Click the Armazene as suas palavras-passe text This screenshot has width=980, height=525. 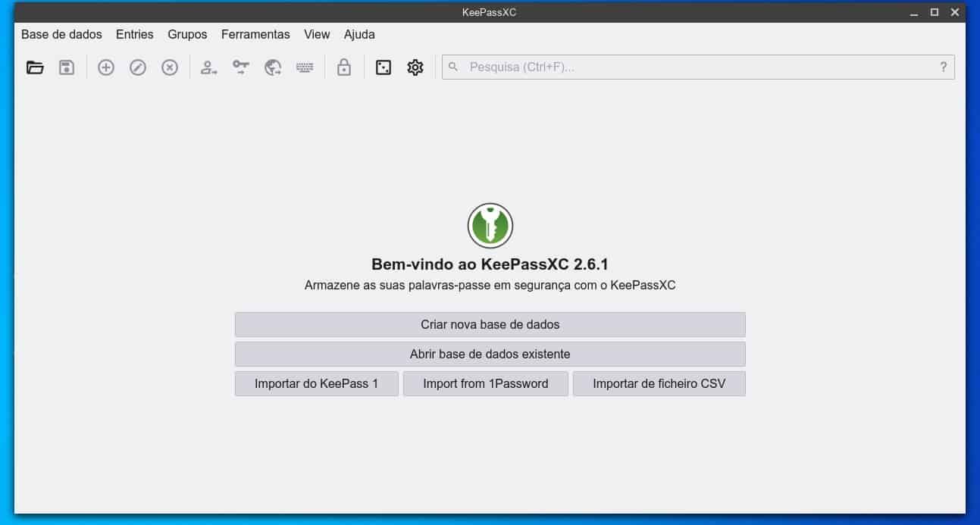pyautogui.click(x=490, y=286)
